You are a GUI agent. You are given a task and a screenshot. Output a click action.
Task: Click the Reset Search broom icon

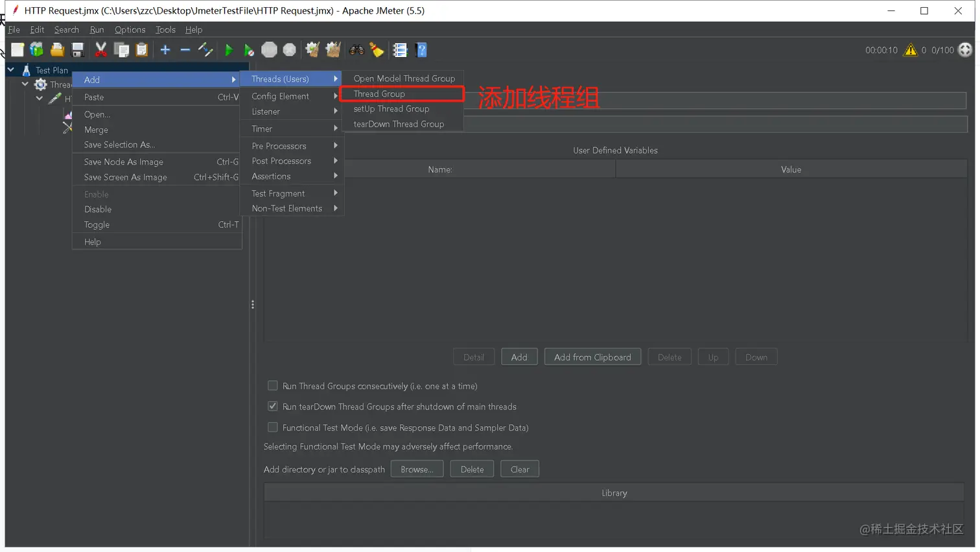click(x=377, y=50)
